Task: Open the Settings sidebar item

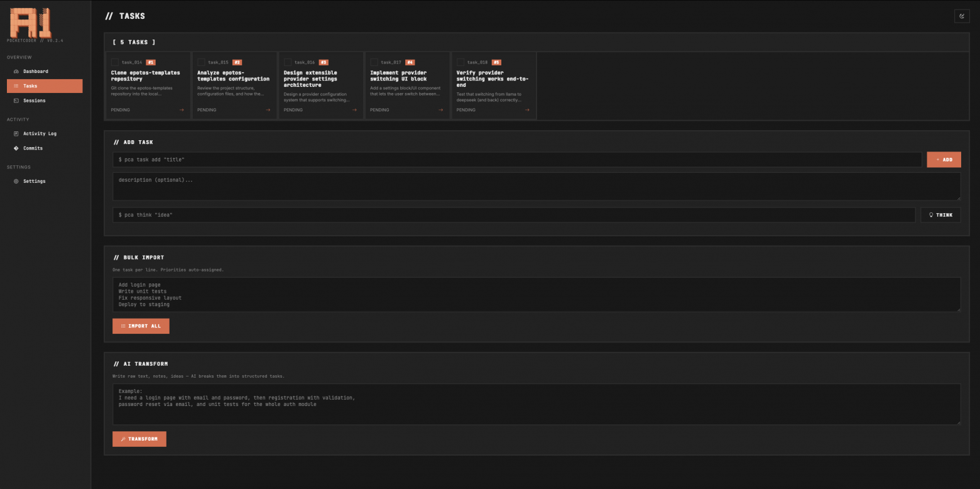Action: [x=45, y=182]
